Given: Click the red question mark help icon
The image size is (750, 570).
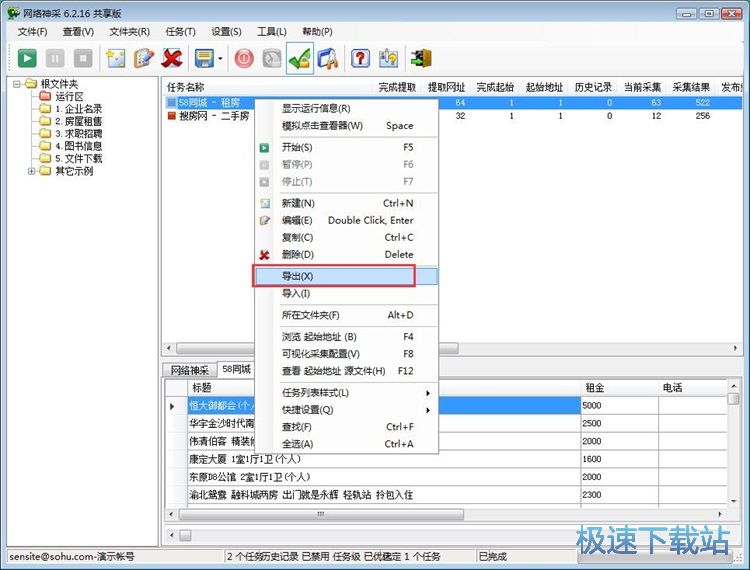Looking at the screenshot, I should point(360,58).
